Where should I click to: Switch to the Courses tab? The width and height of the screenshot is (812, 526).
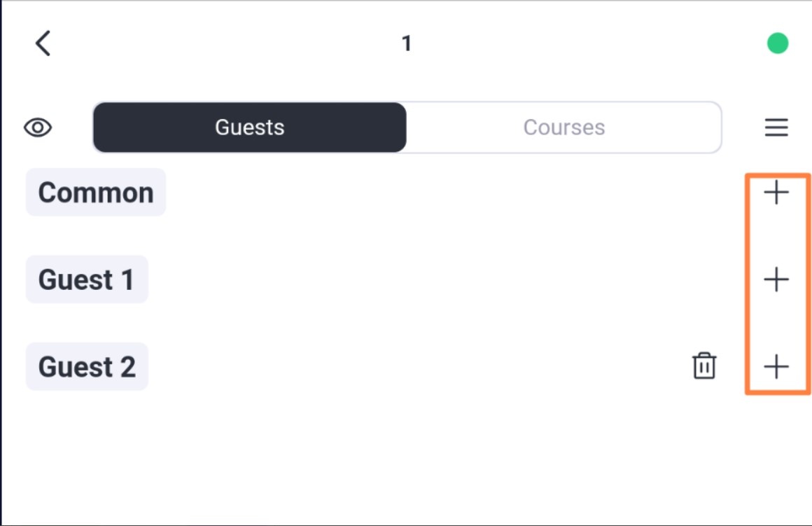coord(564,127)
